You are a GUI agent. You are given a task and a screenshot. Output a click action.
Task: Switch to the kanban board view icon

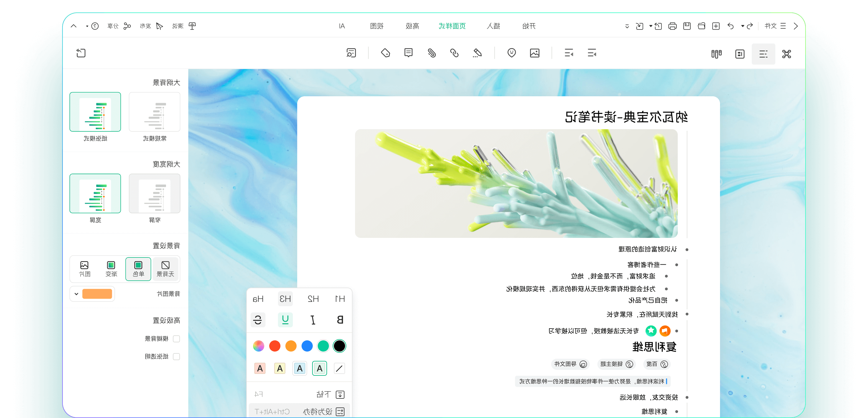pyautogui.click(x=716, y=54)
